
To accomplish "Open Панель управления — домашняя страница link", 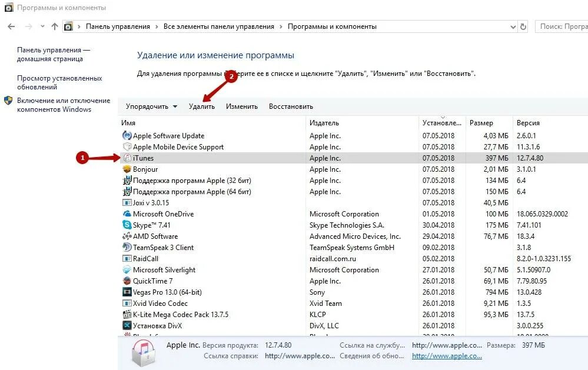I will [54, 54].
